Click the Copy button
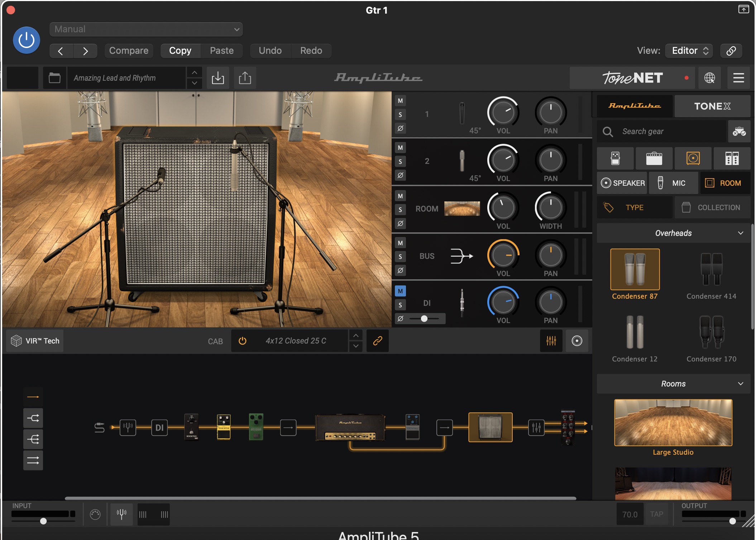 pyautogui.click(x=180, y=51)
